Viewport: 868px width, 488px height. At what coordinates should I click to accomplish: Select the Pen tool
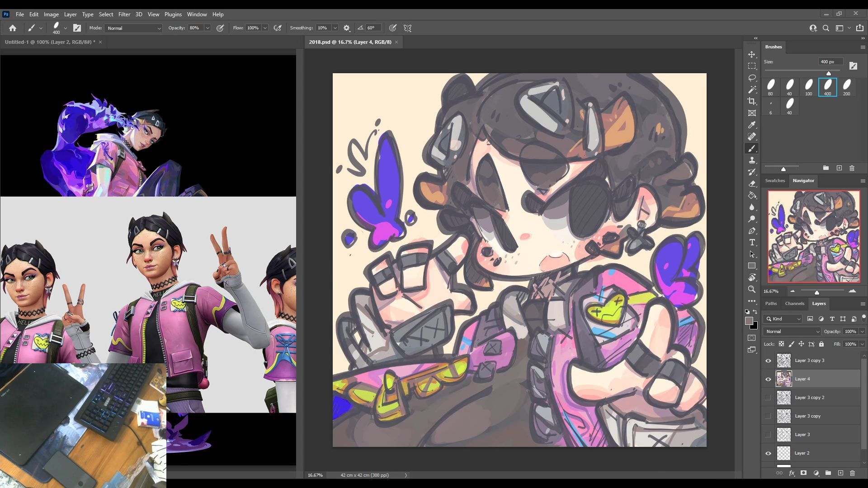tap(752, 230)
